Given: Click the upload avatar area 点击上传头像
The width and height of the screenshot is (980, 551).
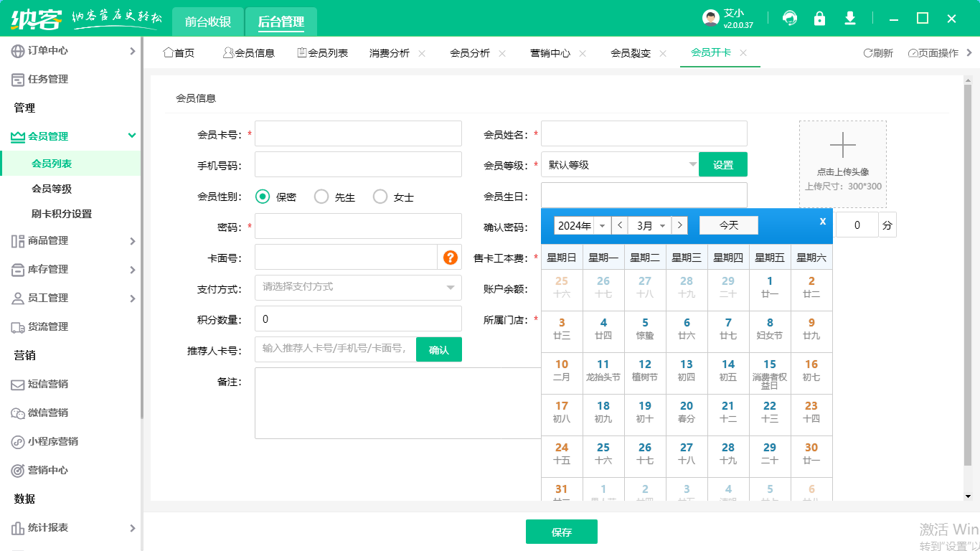Looking at the screenshot, I should (842, 164).
